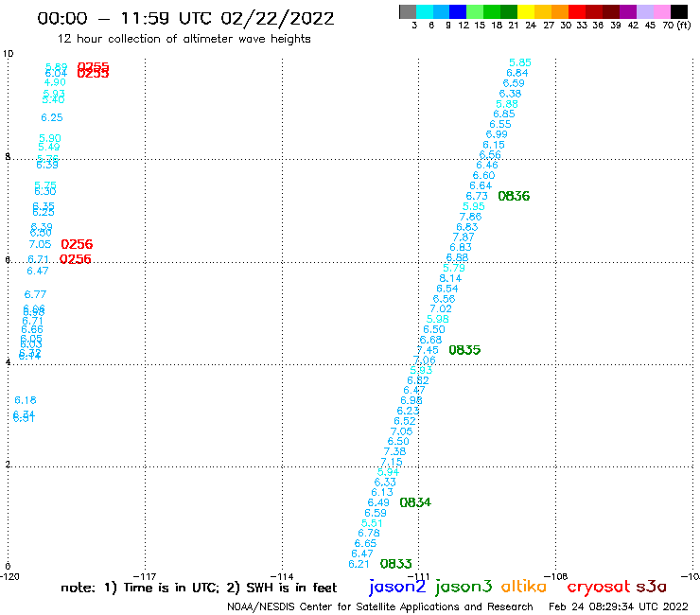700x615 pixels.
Task: Click the jason2 satellite legend label
Action: (x=397, y=587)
